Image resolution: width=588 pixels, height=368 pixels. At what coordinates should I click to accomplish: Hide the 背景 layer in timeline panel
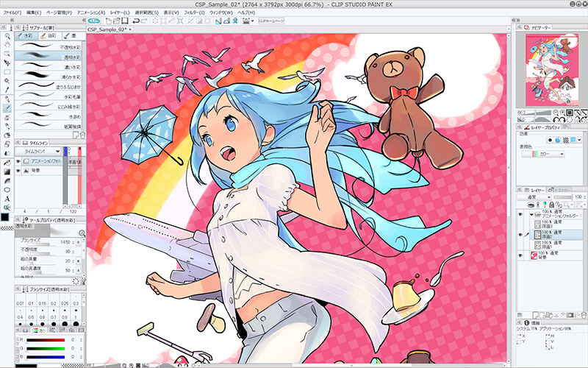pyautogui.click(x=18, y=171)
